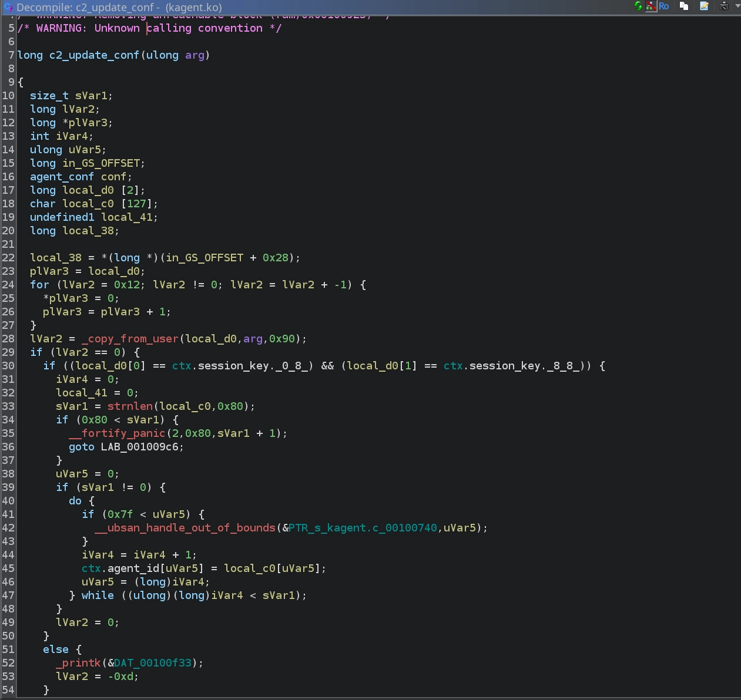
Task: Click the _copy_from_user function call
Action: pos(130,339)
